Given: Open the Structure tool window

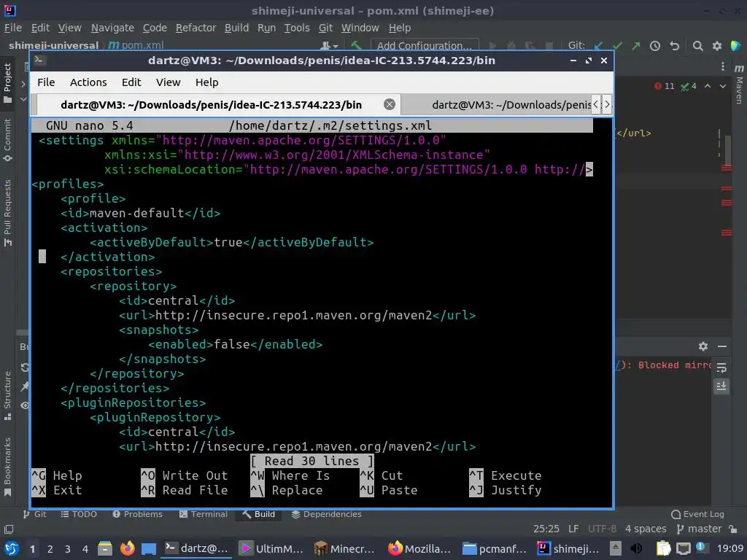Looking at the screenshot, I should coord(7,396).
